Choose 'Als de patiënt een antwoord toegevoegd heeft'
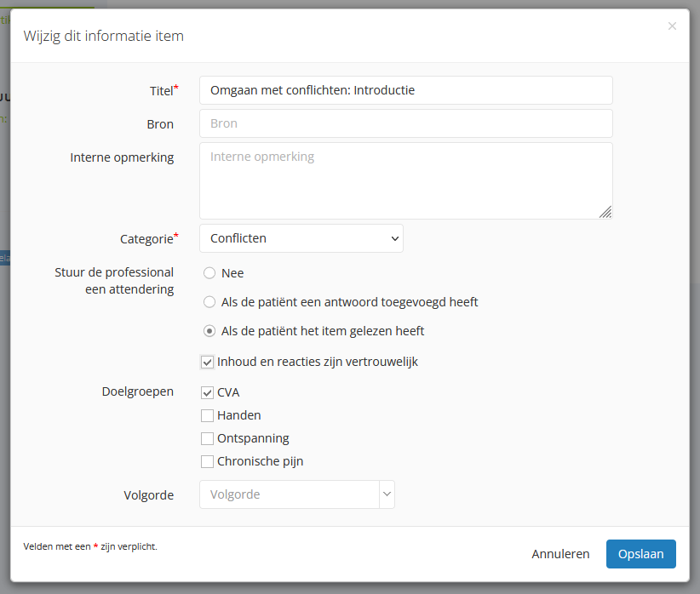This screenshot has height=594, width=700. pos(209,302)
